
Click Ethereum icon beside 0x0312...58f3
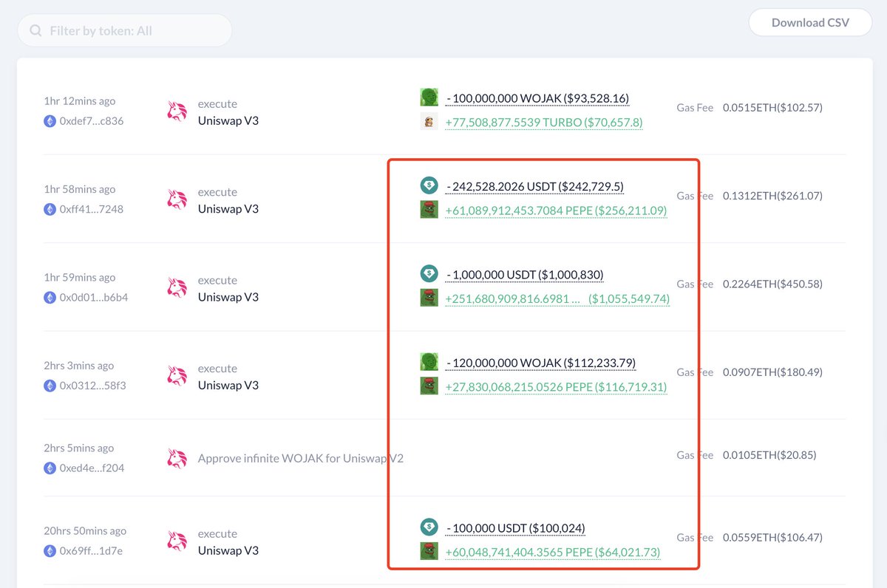click(50, 386)
